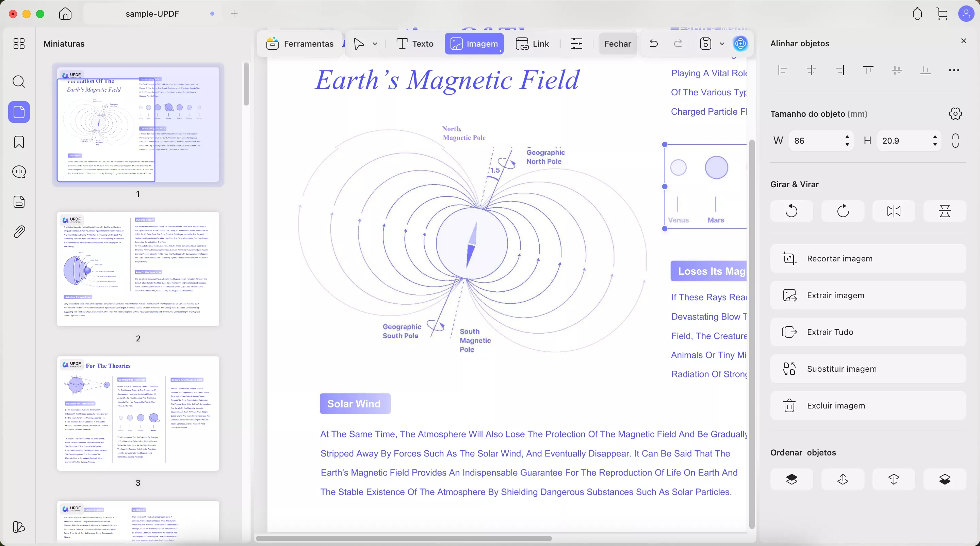The image size is (980, 546).
Task: Click Fechar to close editing
Action: pyautogui.click(x=618, y=44)
